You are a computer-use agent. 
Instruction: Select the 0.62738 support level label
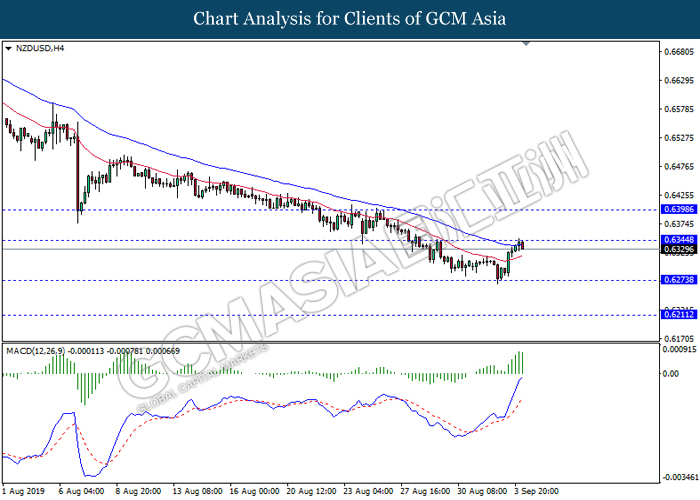pos(679,280)
